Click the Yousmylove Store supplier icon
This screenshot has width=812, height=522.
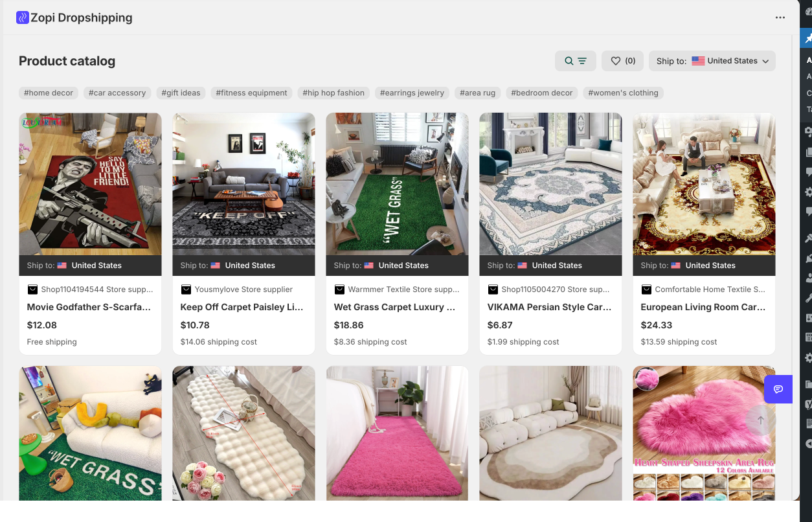pyautogui.click(x=186, y=289)
